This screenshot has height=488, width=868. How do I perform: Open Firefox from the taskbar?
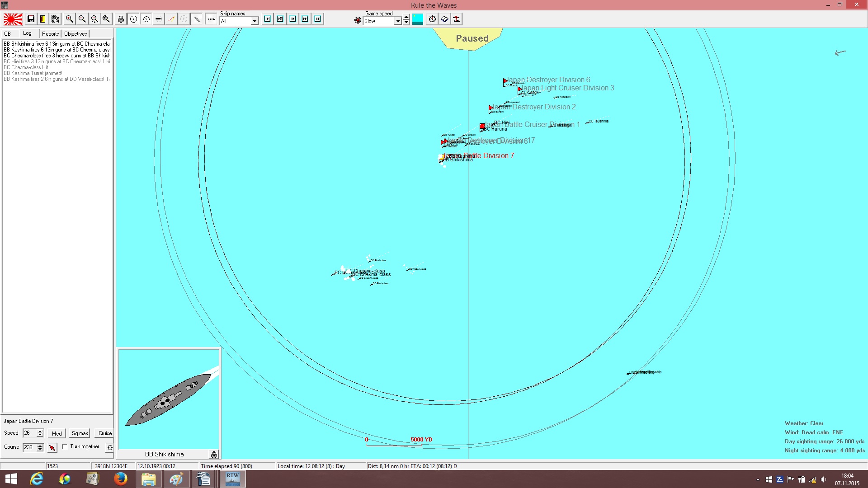120,479
